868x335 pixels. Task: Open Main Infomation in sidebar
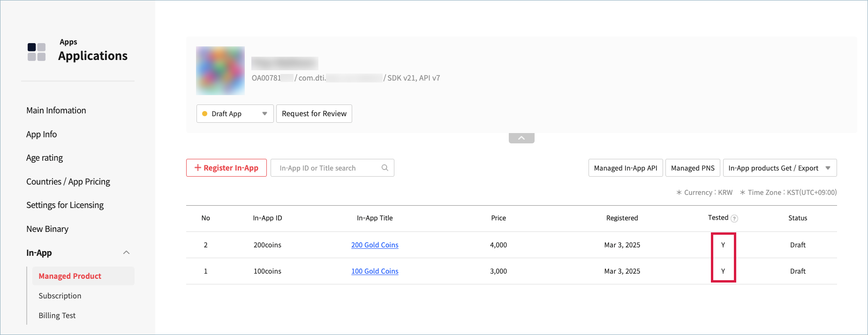56,111
